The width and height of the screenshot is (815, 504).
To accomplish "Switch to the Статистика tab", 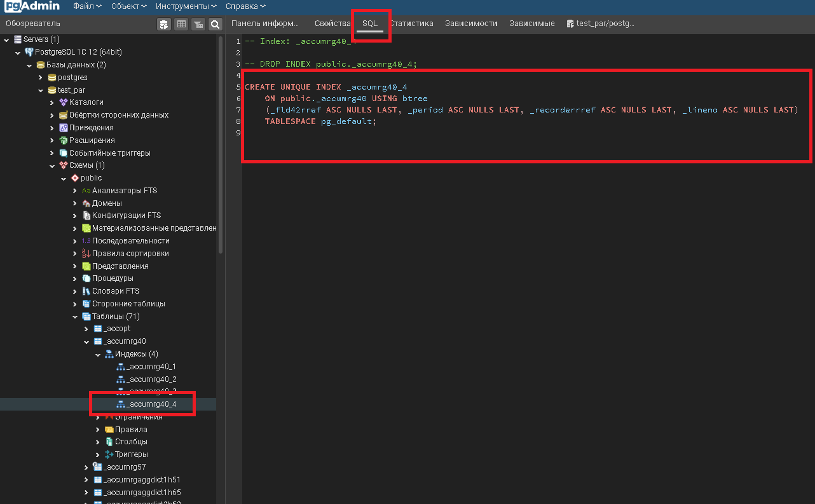I will click(413, 24).
